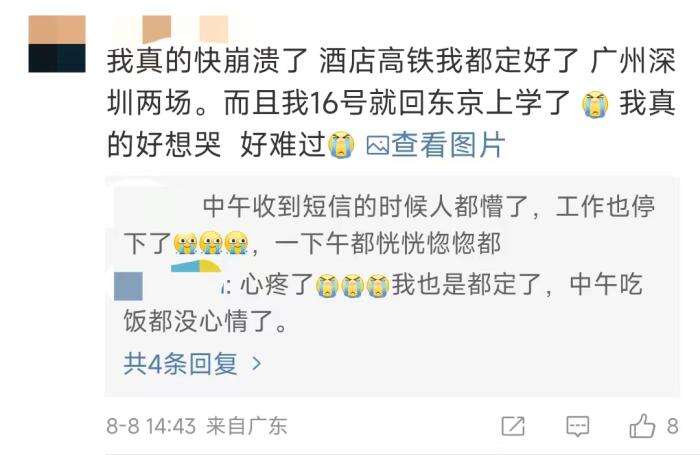Open the commenter's avatar at the top

click(57, 44)
